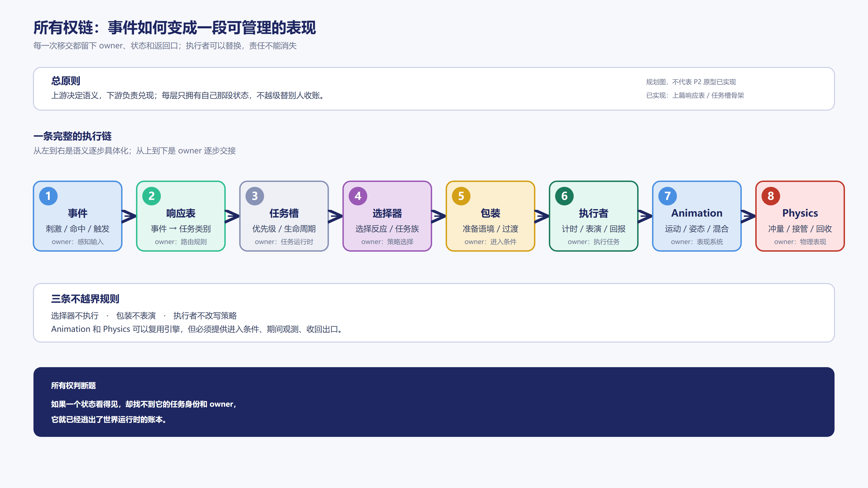Click the text 优先级 / 生命周期
This screenshot has height=488, width=868.
point(284,229)
